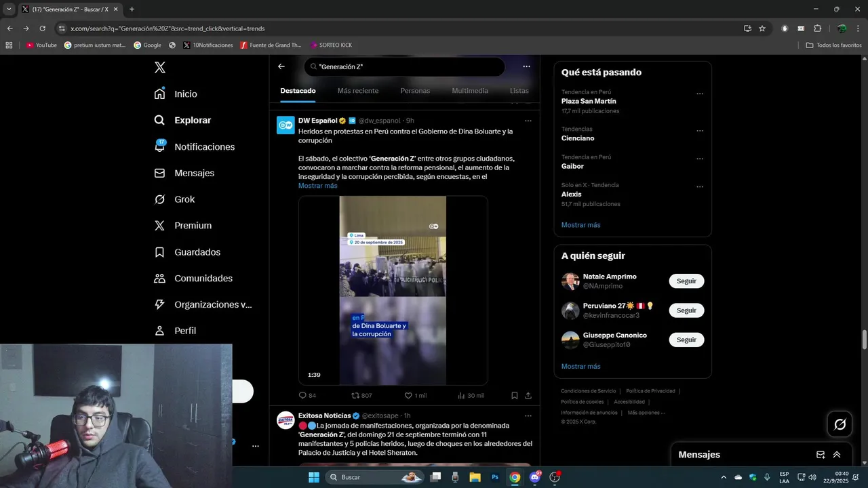
Task: Show more suggestions in A quién seguir
Action: (580, 367)
